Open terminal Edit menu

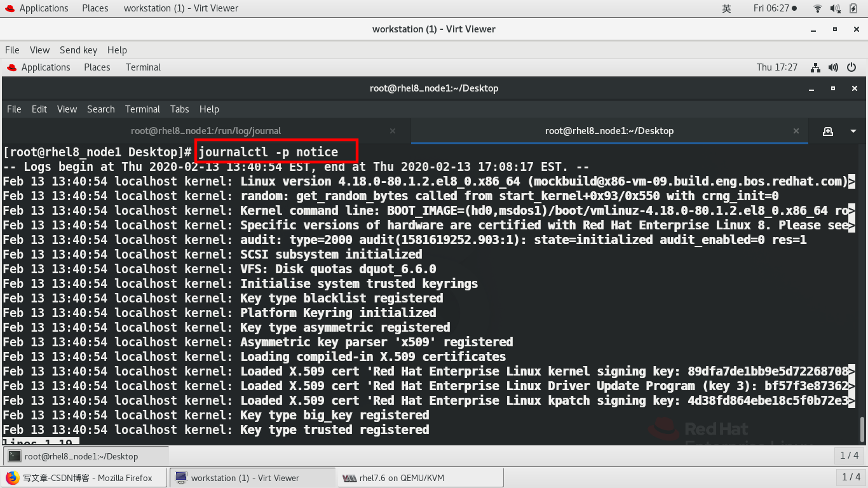39,109
